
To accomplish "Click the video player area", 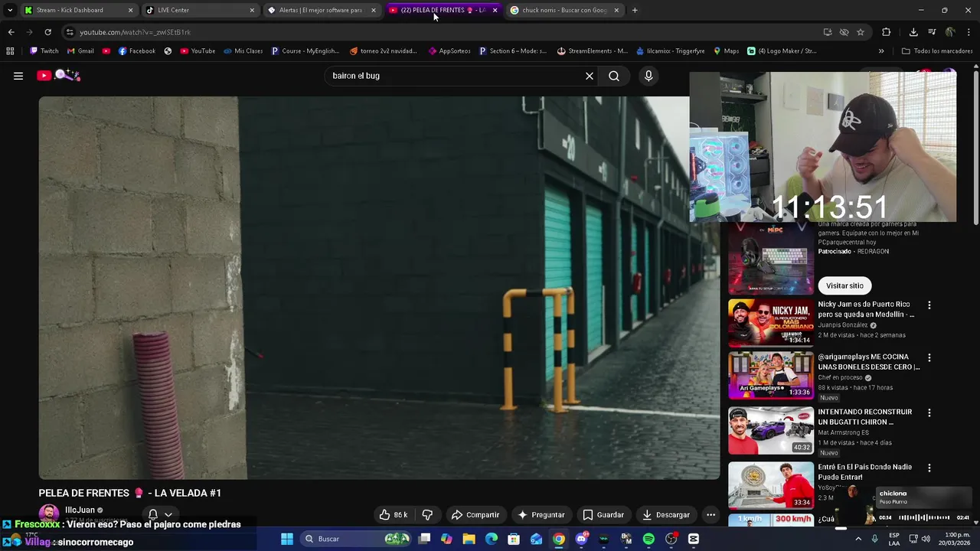I will click(x=379, y=288).
